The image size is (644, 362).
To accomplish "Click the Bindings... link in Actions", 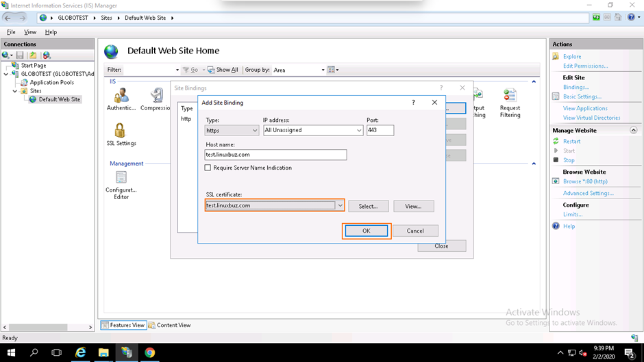I will coord(575,87).
